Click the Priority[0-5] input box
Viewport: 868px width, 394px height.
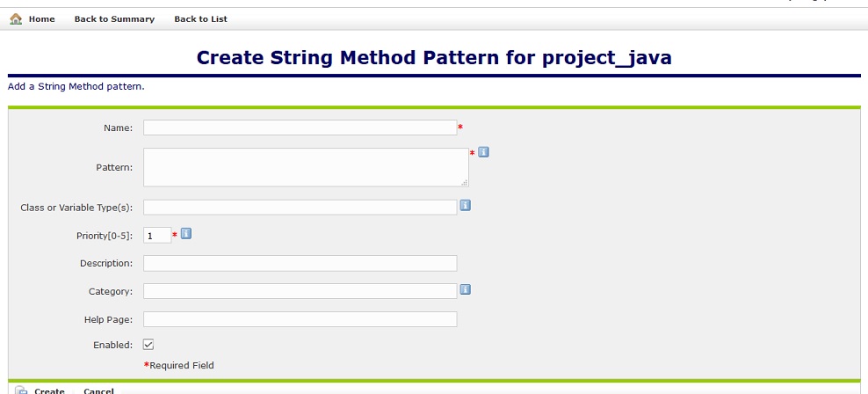coord(157,236)
